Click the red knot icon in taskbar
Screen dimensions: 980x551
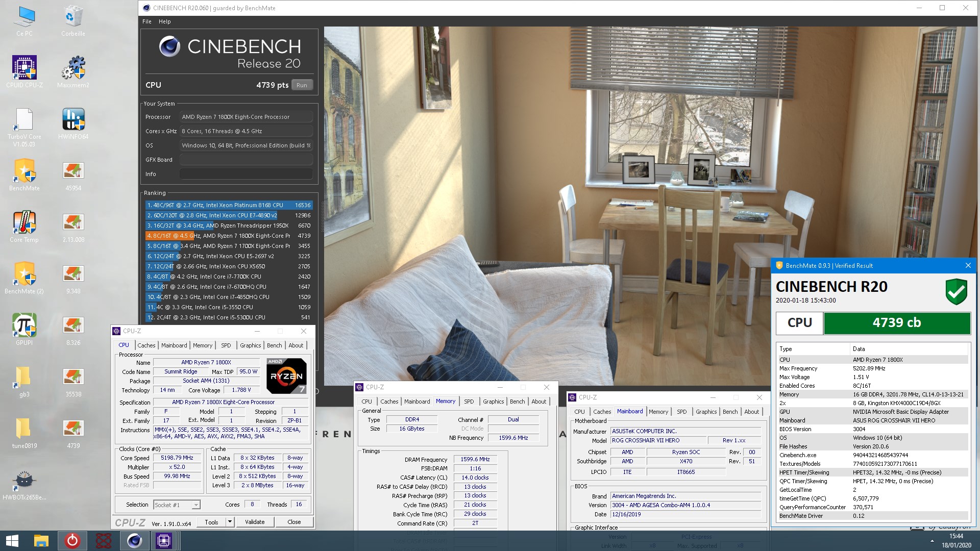click(103, 541)
